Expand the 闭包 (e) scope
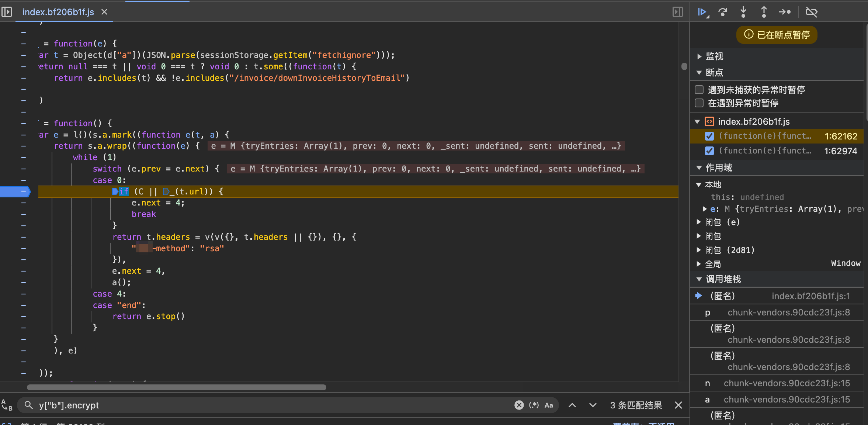 [699, 222]
